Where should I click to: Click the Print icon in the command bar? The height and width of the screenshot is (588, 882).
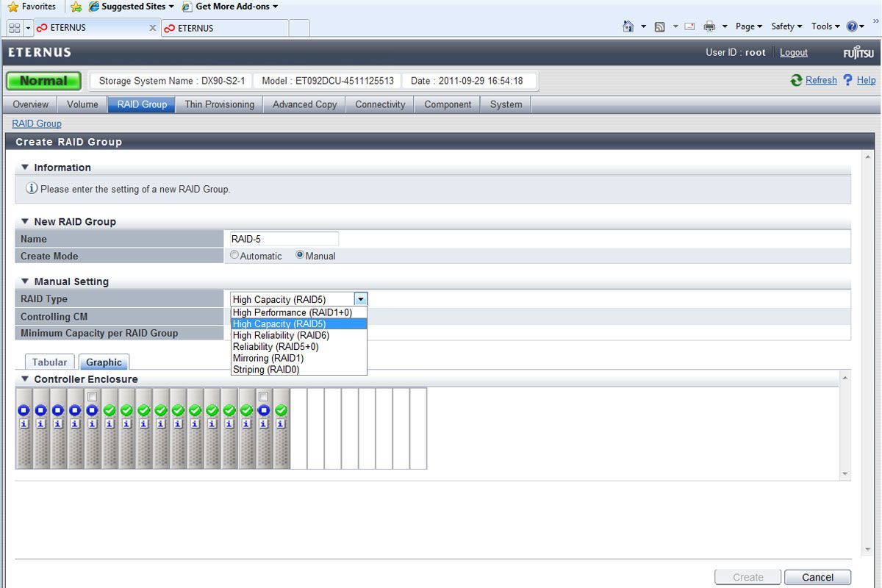tap(709, 26)
